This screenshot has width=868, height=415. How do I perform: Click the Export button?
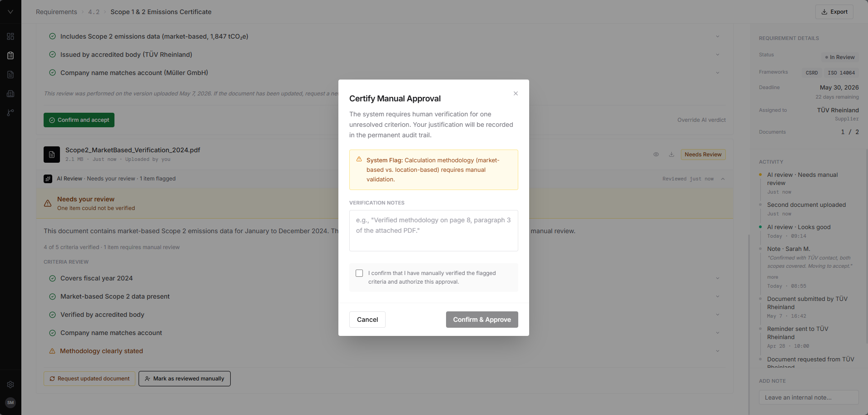834,12
